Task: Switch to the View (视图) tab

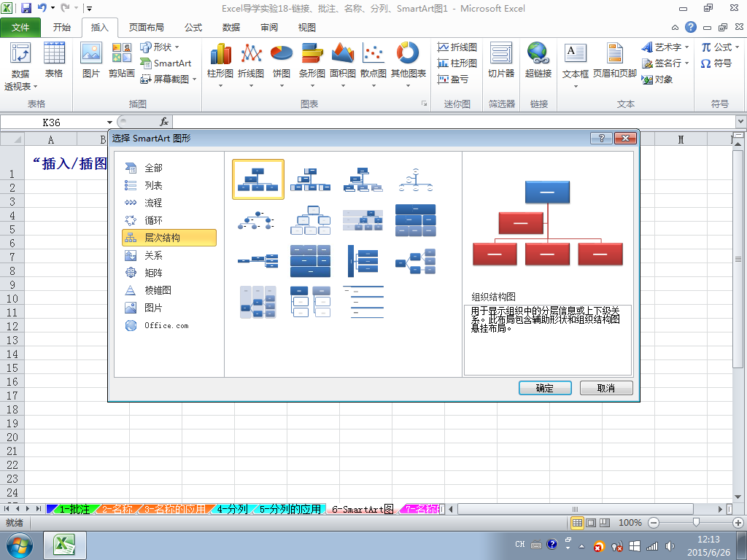Action: (307, 28)
